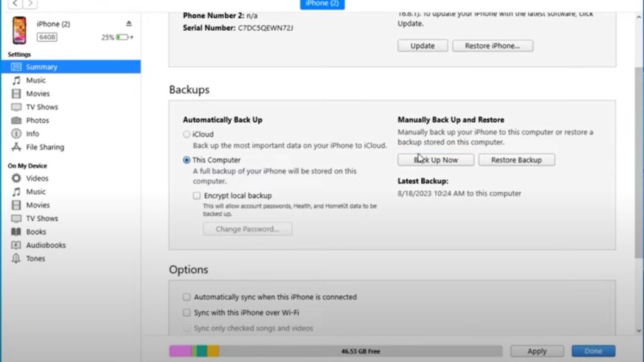Click the Movies film icon under Settings

(x=16, y=94)
